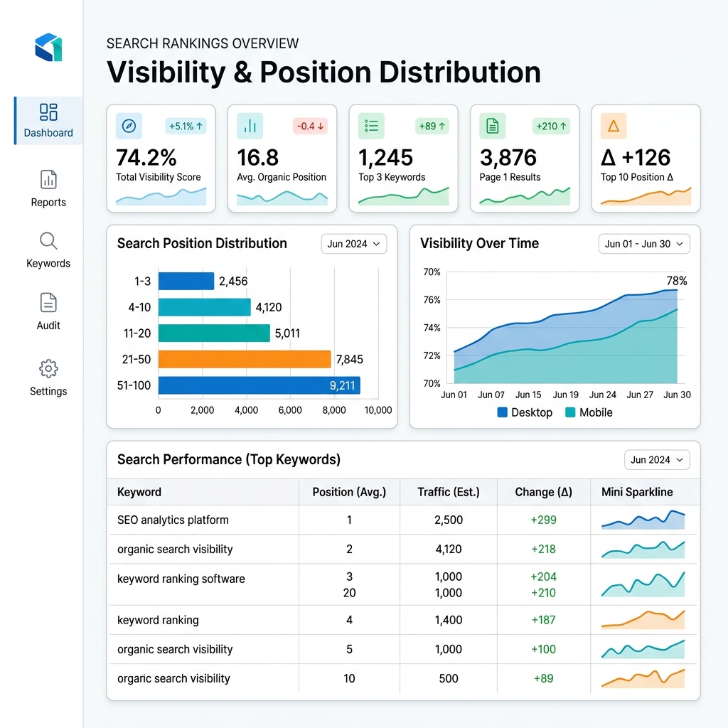The height and width of the screenshot is (728, 728).
Task: Click the Visibility Over Time panel title
Action: [x=479, y=243]
